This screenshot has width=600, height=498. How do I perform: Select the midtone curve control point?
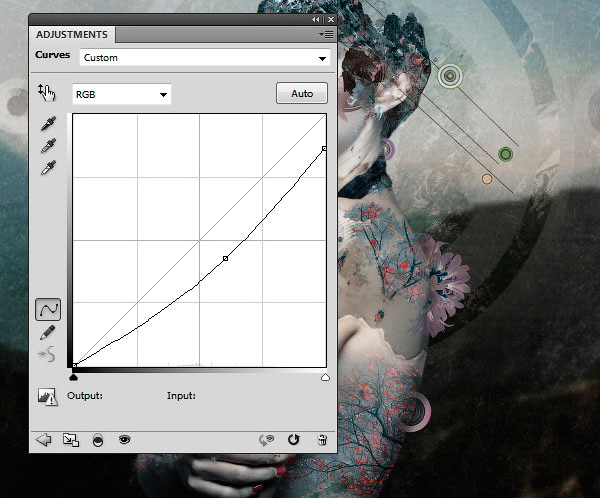(225, 259)
